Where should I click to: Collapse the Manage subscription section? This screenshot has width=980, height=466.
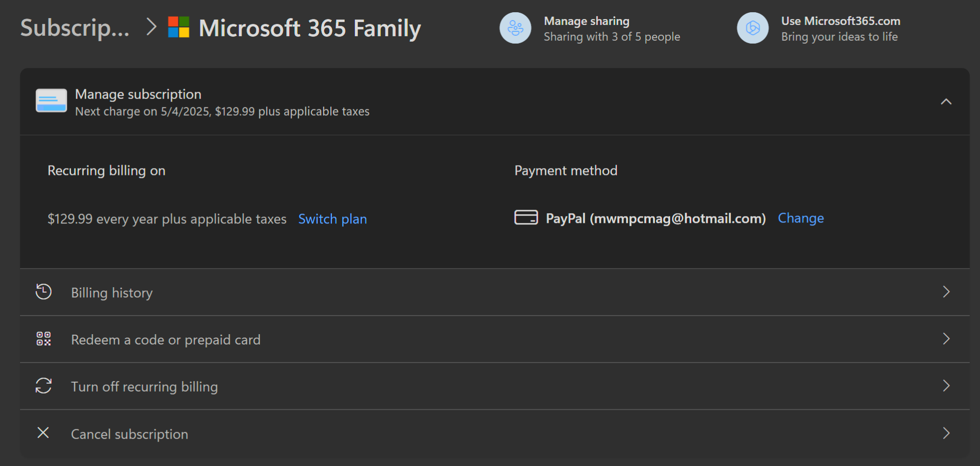click(946, 101)
